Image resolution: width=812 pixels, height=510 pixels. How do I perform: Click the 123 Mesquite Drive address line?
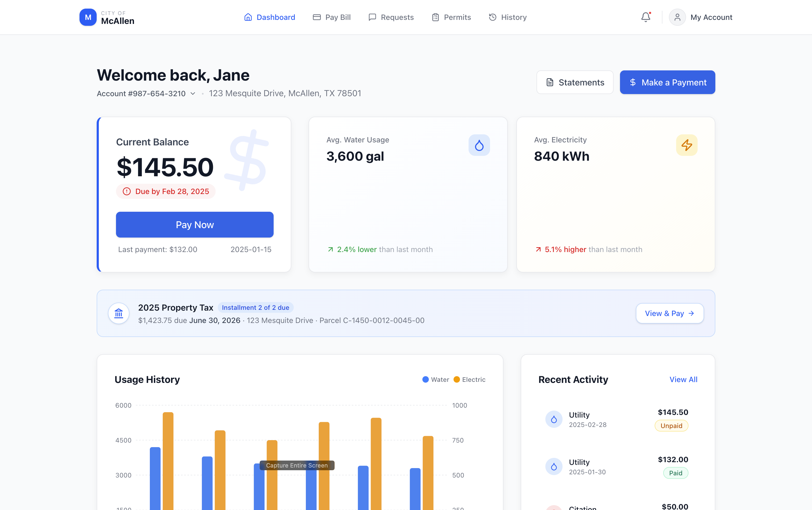point(285,94)
